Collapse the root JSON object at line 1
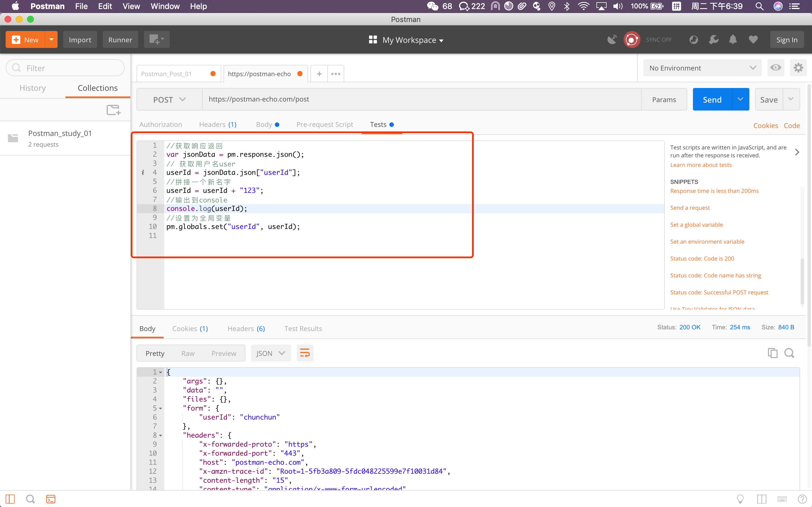Screen dimensions: 812x507 (x=161, y=372)
